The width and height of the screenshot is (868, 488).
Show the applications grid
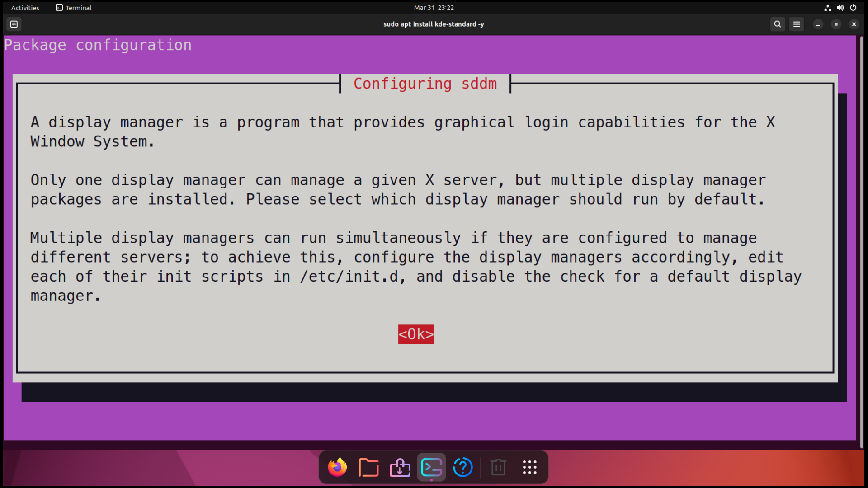click(x=529, y=467)
